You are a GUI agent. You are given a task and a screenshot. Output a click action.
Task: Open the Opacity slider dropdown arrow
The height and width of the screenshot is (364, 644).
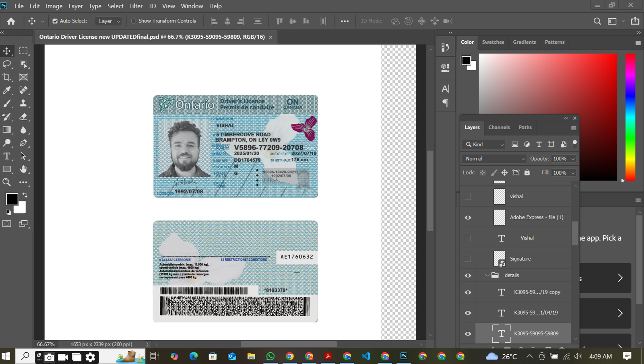[x=573, y=159]
